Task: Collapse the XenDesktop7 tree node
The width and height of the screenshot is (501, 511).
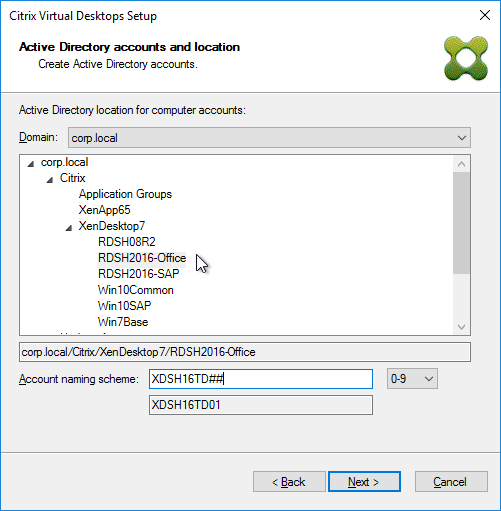Action: click(x=69, y=228)
